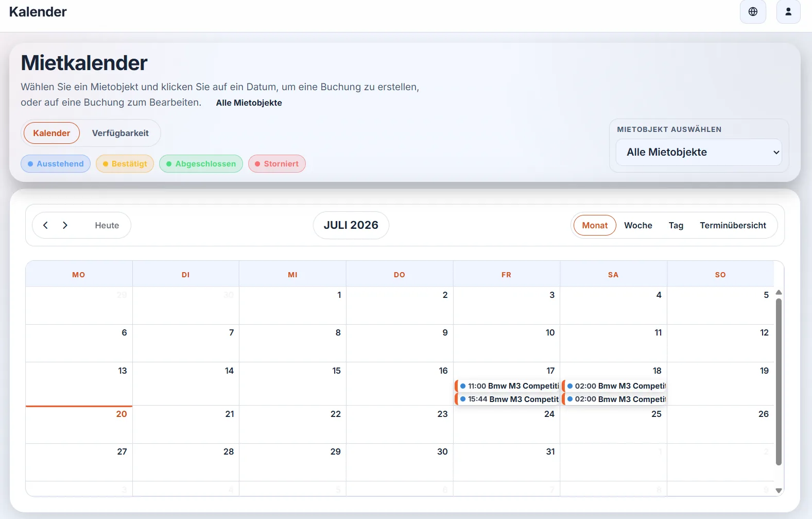Toggle the Abgeschlossen status filter
The width and height of the screenshot is (812, 519).
pyautogui.click(x=201, y=164)
